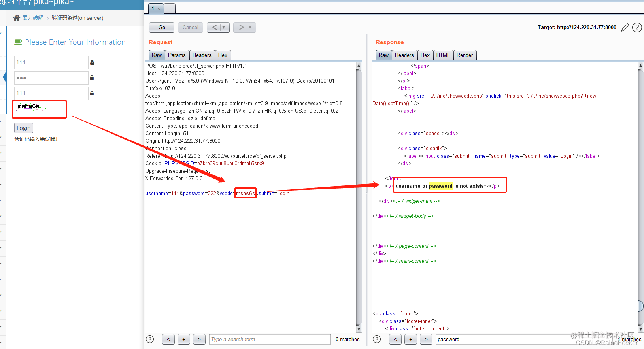Click the X-Forwarded-For header line

coord(176,178)
